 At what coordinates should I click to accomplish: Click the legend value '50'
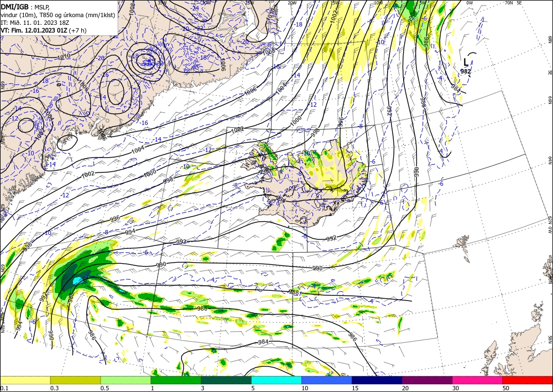pyautogui.click(x=506, y=388)
